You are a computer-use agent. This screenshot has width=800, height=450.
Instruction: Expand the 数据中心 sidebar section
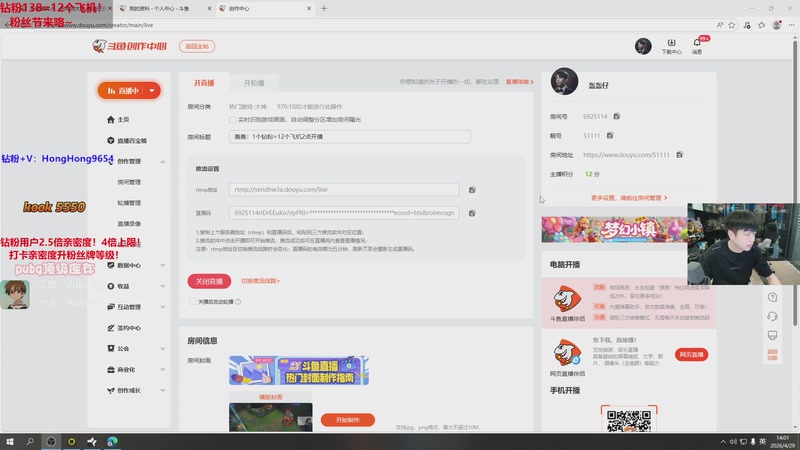tap(163, 265)
